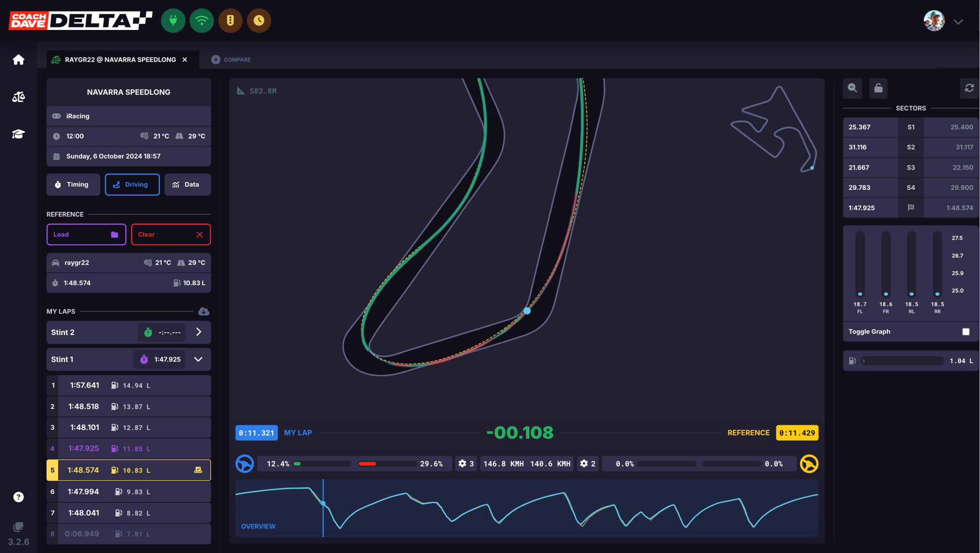Click the help question mark icon

click(18, 497)
